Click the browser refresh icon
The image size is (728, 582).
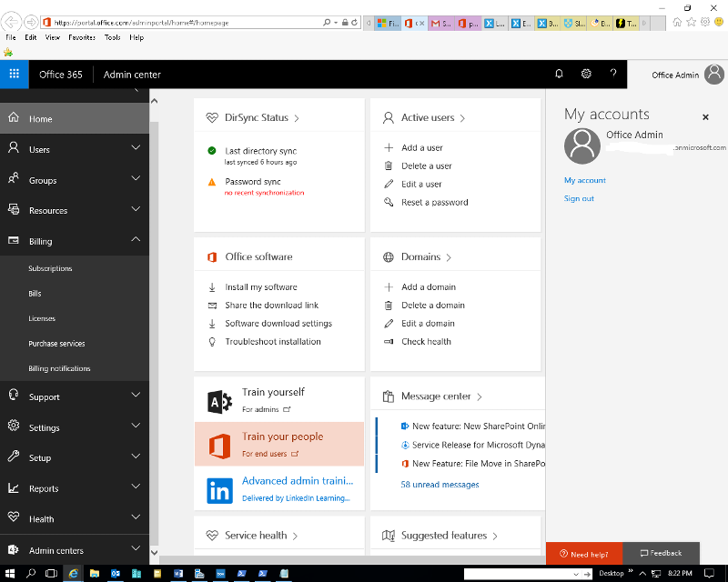coord(354,22)
